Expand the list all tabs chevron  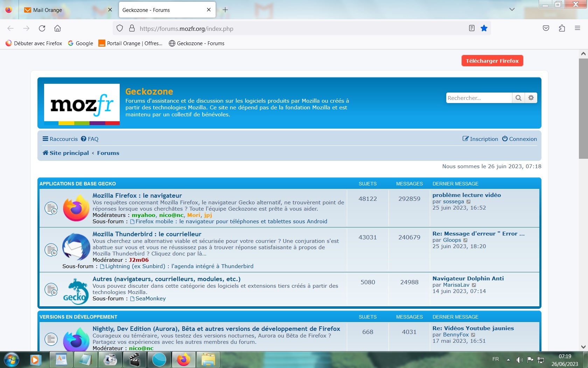pos(512,9)
